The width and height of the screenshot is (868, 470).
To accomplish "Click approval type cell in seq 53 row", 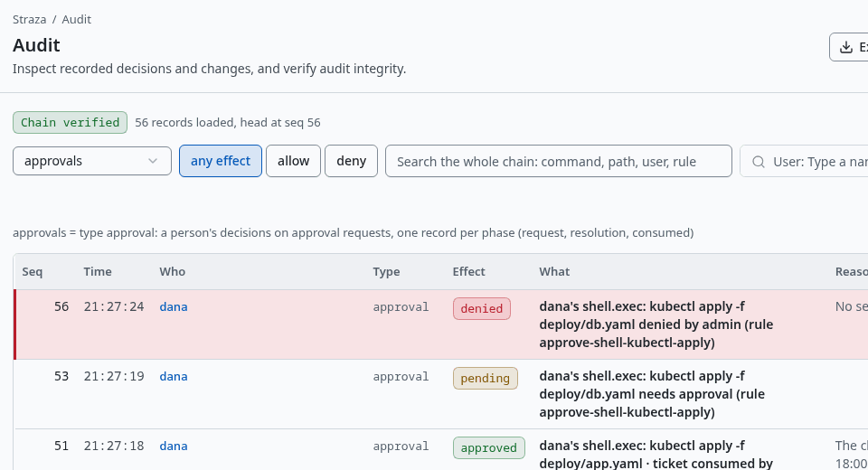I will tap(401, 376).
